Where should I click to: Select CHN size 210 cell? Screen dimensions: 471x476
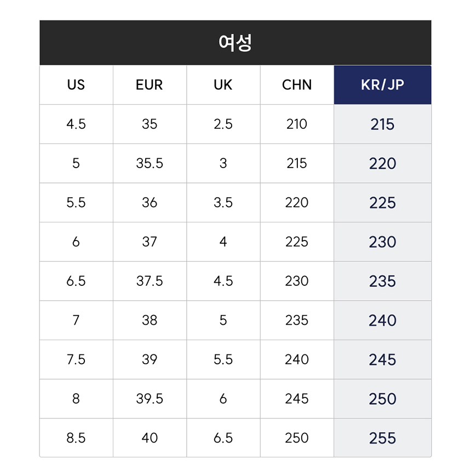tap(297, 124)
